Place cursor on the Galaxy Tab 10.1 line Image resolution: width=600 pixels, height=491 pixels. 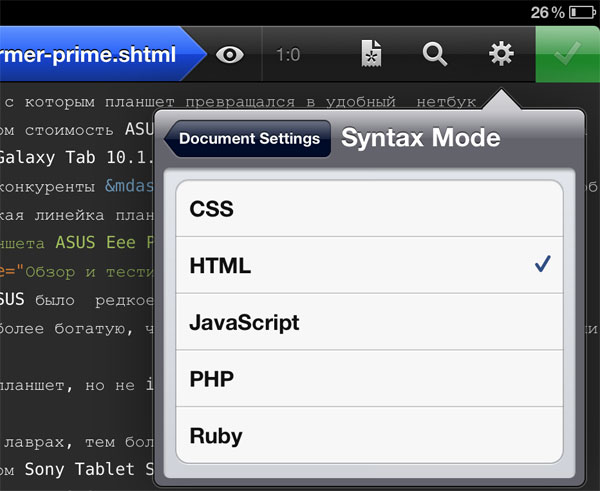pyautogui.click(x=70, y=157)
